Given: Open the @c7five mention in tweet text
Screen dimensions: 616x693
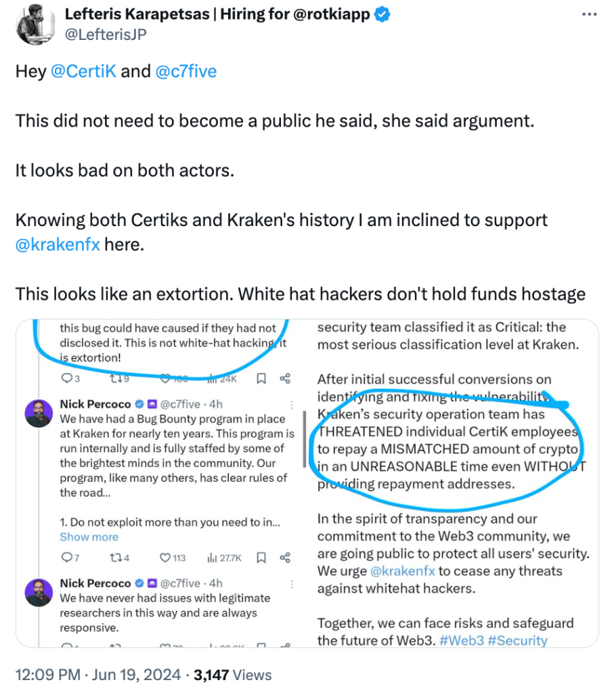Looking at the screenshot, I should click(186, 71).
